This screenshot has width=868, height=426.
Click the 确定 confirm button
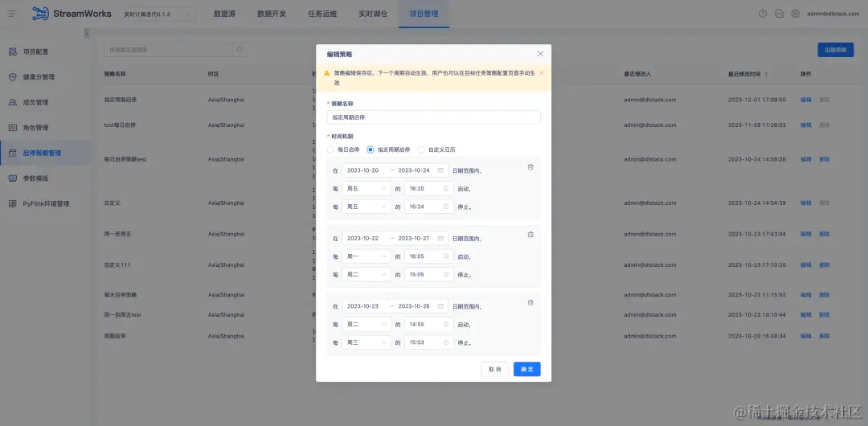pyautogui.click(x=527, y=370)
